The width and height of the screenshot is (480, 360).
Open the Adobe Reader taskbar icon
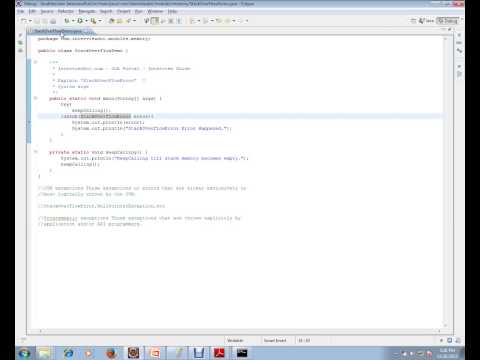click(x=219, y=353)
